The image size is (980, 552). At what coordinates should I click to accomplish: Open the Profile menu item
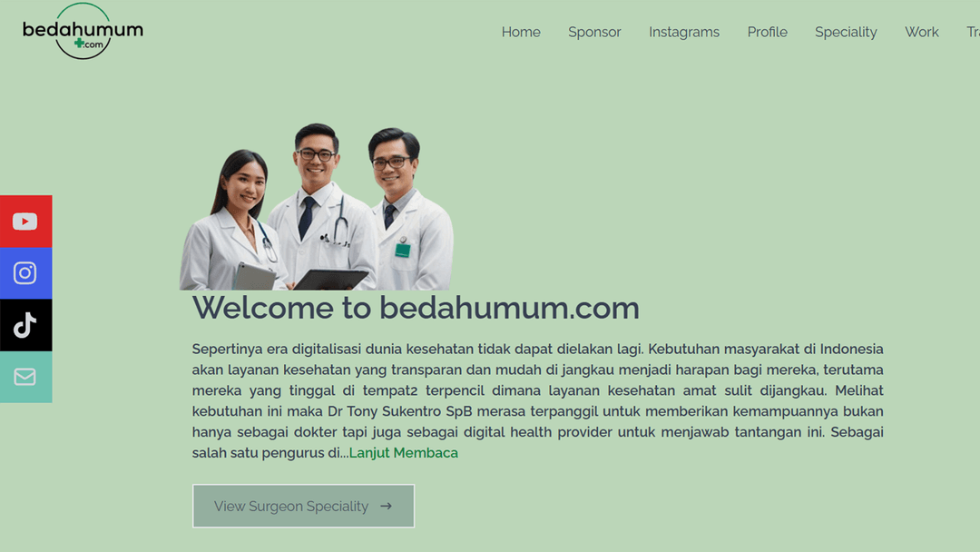[767, 32]
